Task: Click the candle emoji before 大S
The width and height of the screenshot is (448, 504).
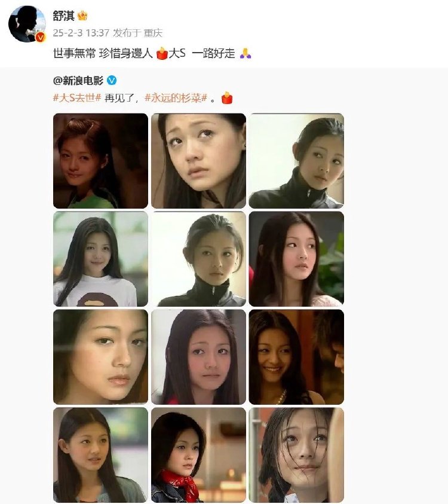Action: 162,53
